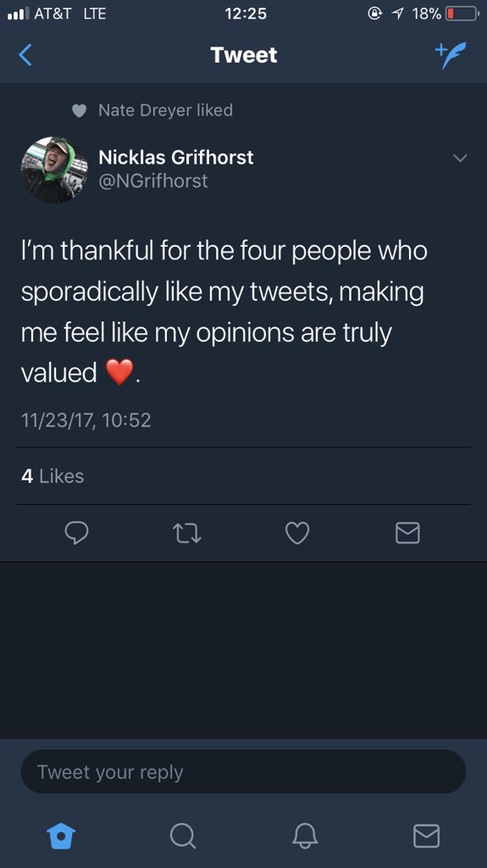Screen dimensions: 487x868
Task: Tap the back arrow icon
Action: tap(25, 55)
